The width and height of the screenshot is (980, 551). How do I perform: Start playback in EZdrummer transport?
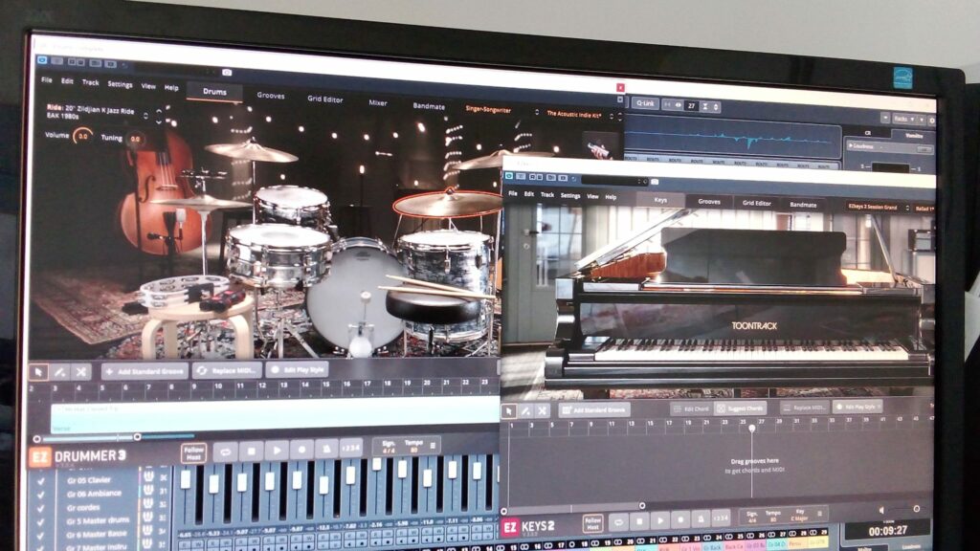(277, 450)
